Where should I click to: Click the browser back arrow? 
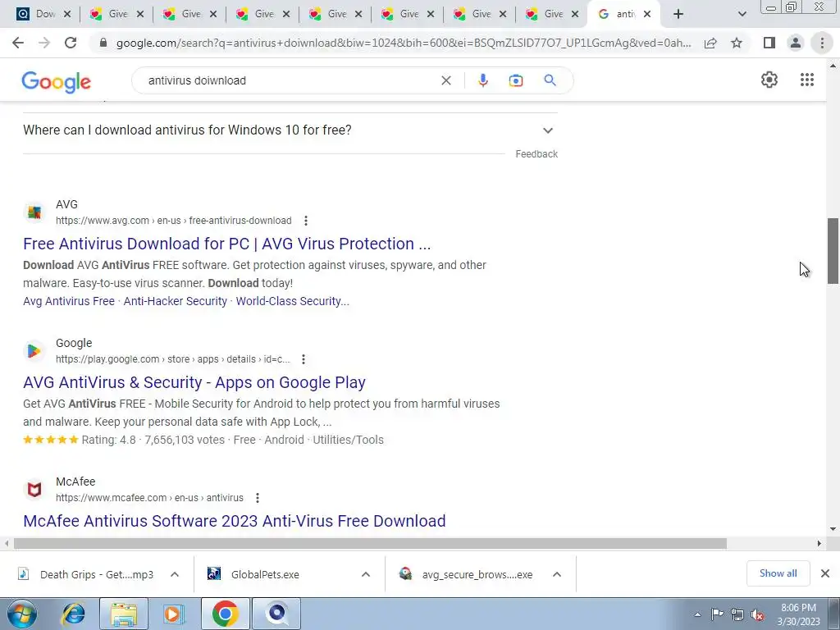18,43
